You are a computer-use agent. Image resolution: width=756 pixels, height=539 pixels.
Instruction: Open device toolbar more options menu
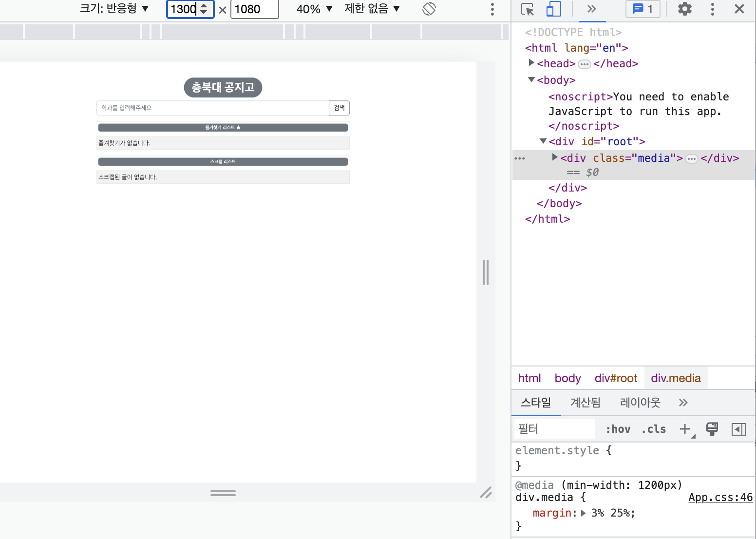[x=492, y=9]
